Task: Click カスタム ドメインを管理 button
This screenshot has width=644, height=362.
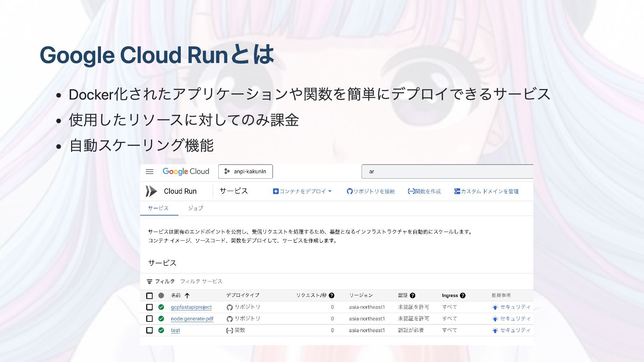Action: pyautogui.click(x=486, y=191)
